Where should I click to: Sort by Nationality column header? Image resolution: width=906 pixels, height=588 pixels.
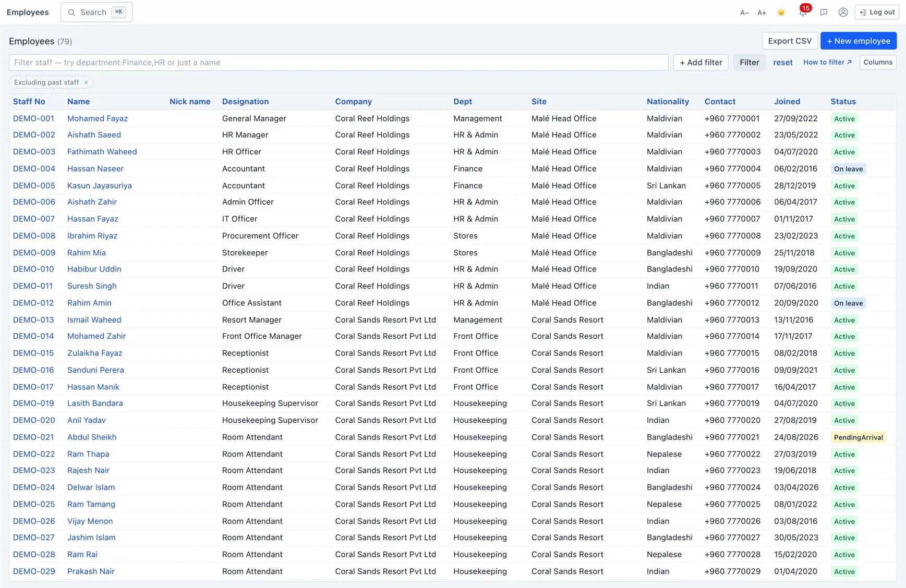(668, 102)
